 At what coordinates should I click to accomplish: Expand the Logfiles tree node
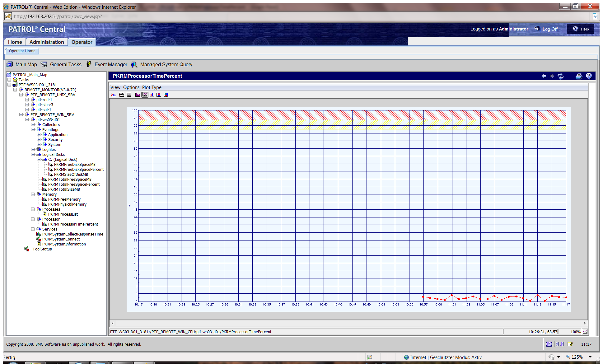33,150
